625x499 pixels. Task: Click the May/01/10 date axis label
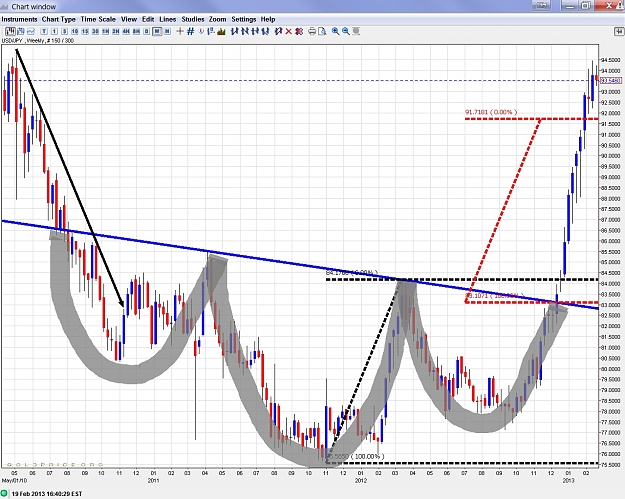pos(14,481)
